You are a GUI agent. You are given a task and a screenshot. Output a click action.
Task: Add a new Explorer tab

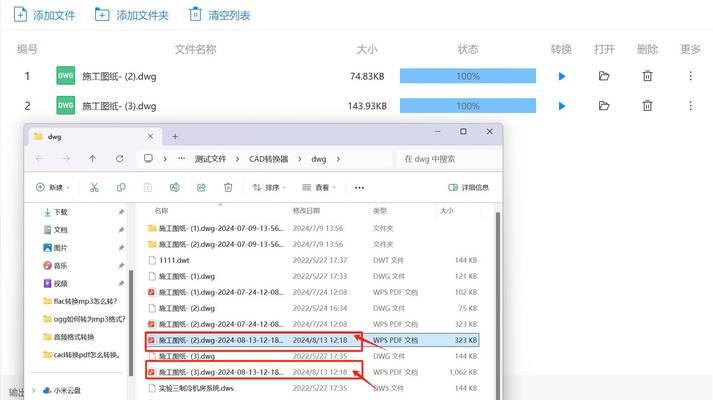(175, 136)
